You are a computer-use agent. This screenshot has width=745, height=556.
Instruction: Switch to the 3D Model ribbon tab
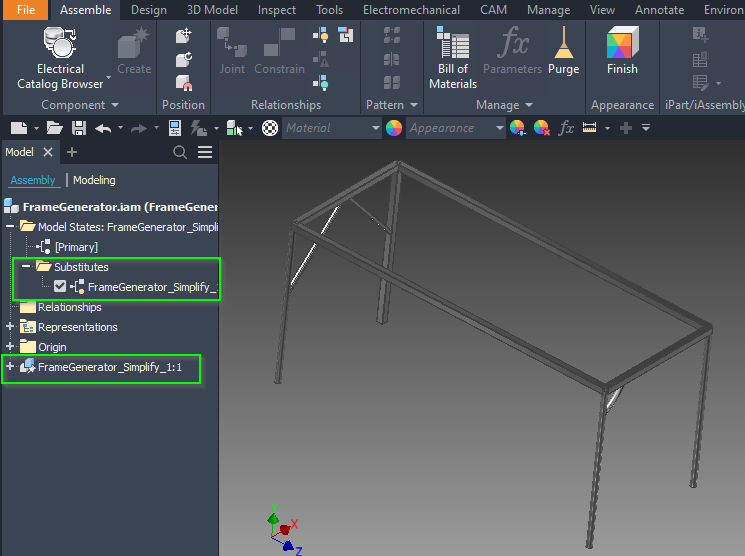[x=212, y=10]
